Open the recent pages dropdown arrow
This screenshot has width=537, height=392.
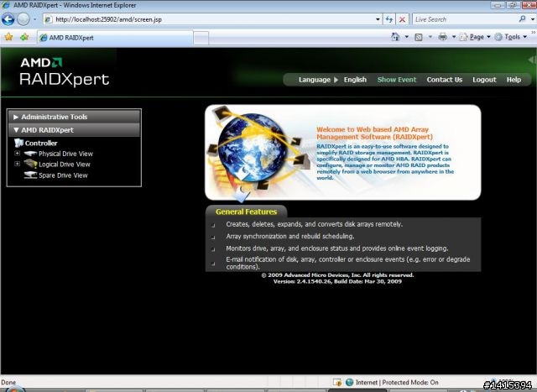coord(34,19)
